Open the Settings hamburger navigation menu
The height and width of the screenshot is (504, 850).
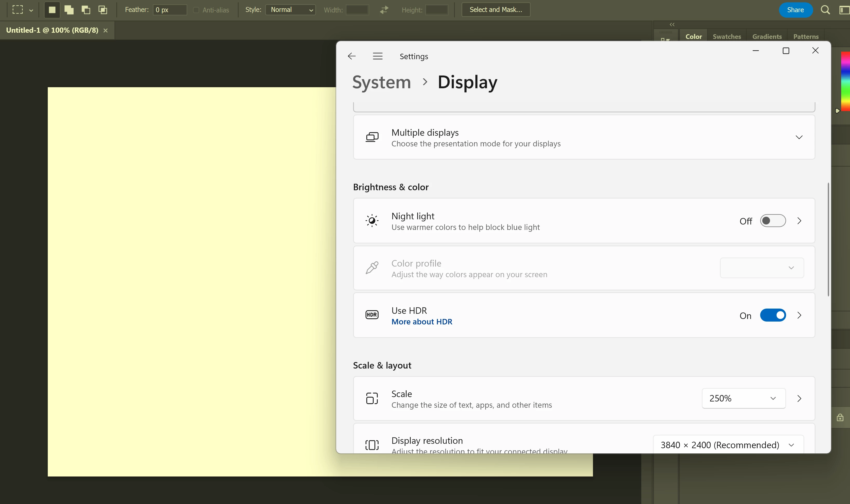tap(377, 56)
